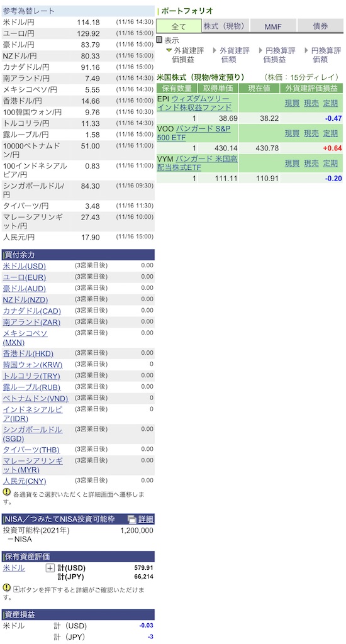Open NZドル(NZD) buying power link

click(x=25, y=300)
